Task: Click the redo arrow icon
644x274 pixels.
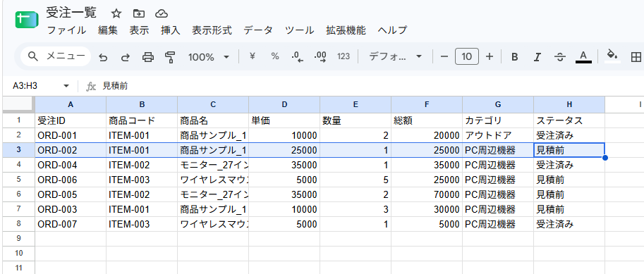Action: click(126, 57)
